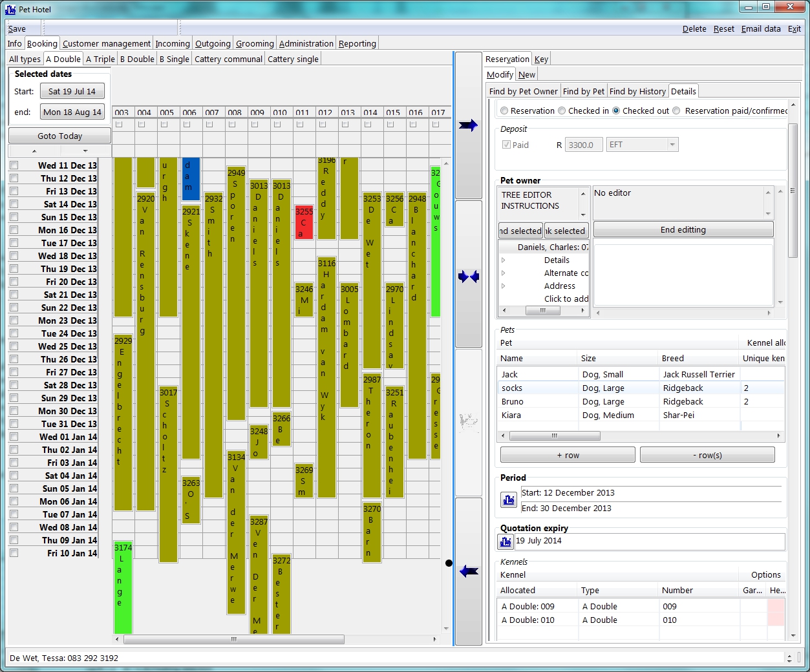Viewport: 810px width, 672px height.
Task: Click the two inward-pointing blue arrows button
Action: click(x=468, y=277)
